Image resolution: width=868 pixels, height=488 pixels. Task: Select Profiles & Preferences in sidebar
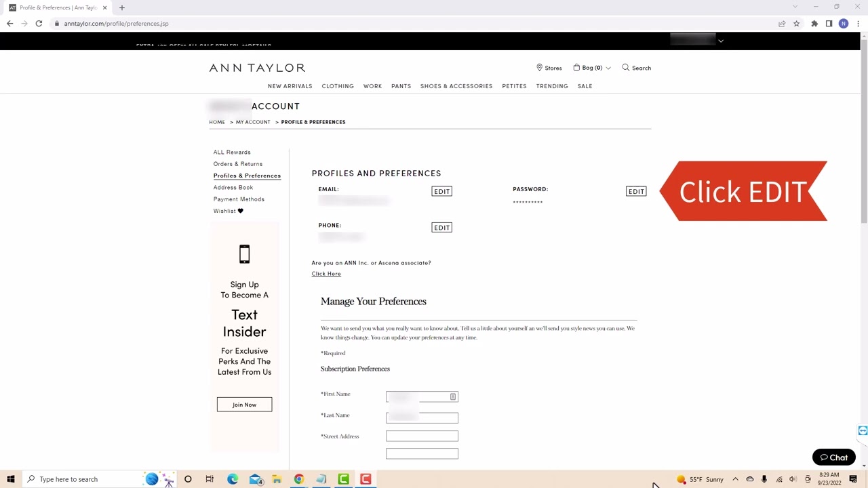coord(247,176)
